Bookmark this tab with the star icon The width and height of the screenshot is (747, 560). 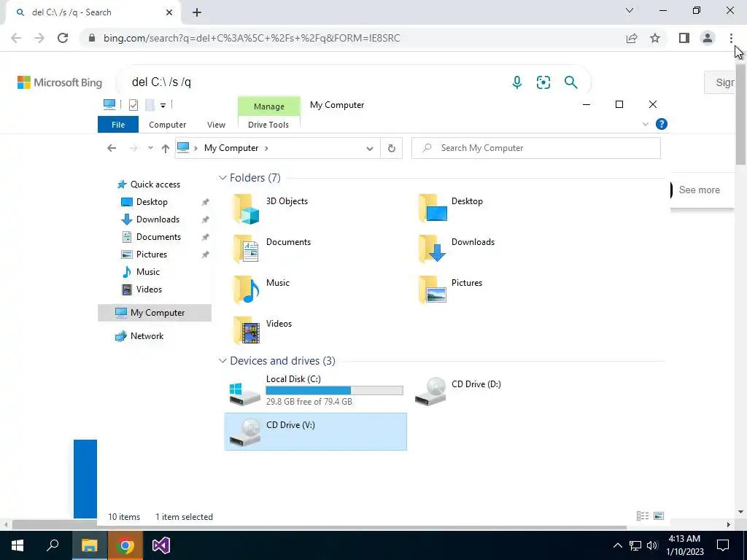[655, 38]
